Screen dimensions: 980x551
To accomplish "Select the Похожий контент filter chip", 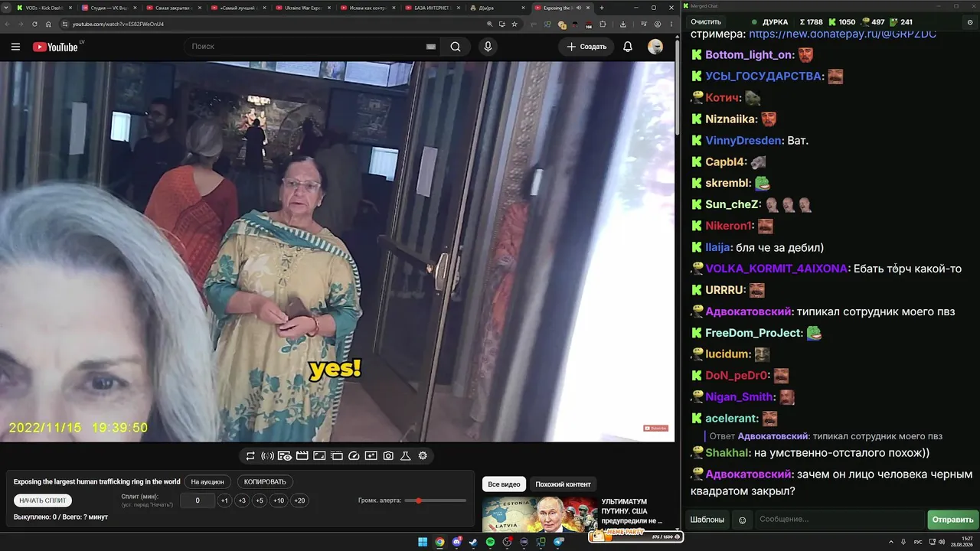I will [563, 484].
